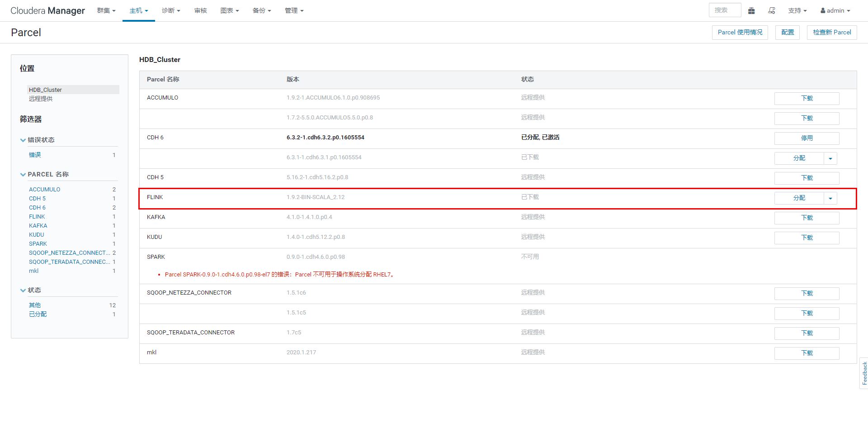Open the 群集 menu
Image resolution: width=868 pixels, height=424 pixels.
pyautogui.click(x=106, y=10)
